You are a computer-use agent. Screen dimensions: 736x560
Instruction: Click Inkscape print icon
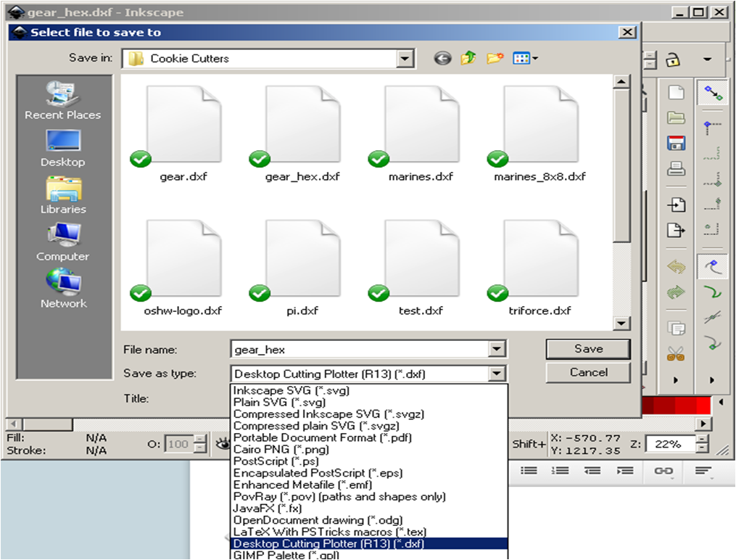pos(676,168)
